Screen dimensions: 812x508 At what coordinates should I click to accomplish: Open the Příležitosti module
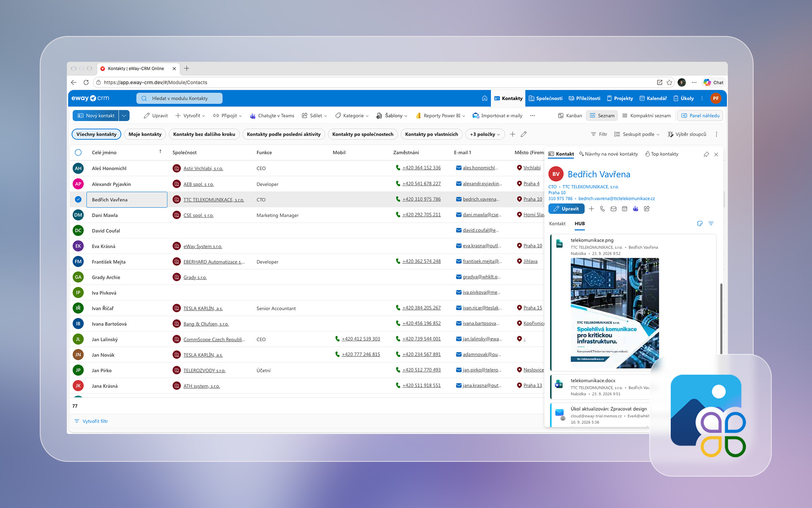coord(584,98)
